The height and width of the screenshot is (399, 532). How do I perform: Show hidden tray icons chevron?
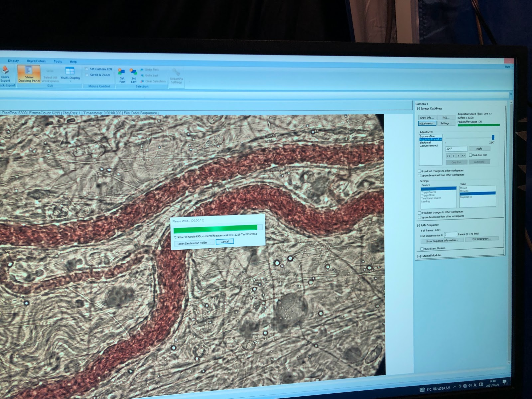coord(455,387)
